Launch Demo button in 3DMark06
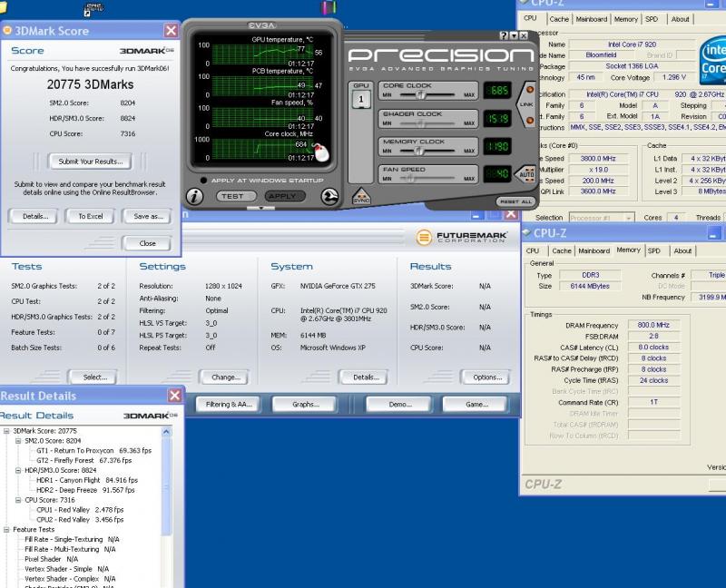Viewport: 726px width, 588px height. pos(400,404)
